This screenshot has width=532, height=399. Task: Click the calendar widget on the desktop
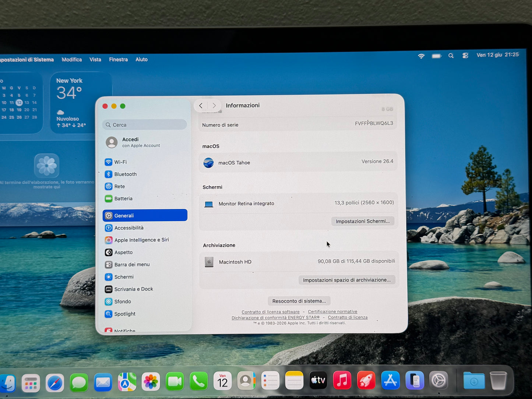[x=21, y=103]
